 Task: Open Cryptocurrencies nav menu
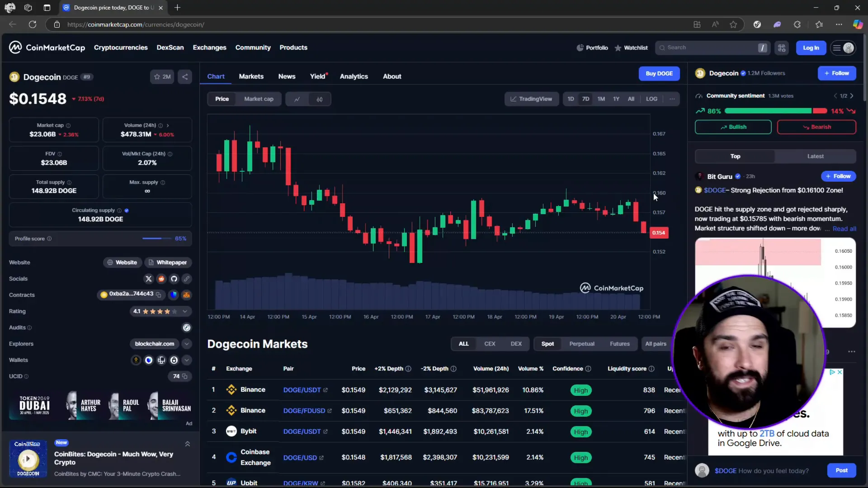pos(121,47)
